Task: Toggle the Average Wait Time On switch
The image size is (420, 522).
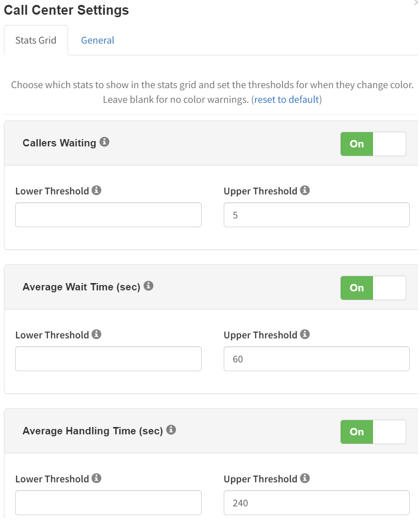Action: (373, 287)
